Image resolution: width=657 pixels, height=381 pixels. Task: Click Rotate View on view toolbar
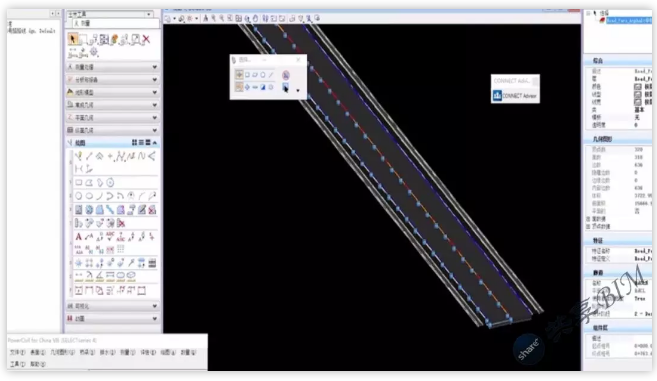[247, 18]
